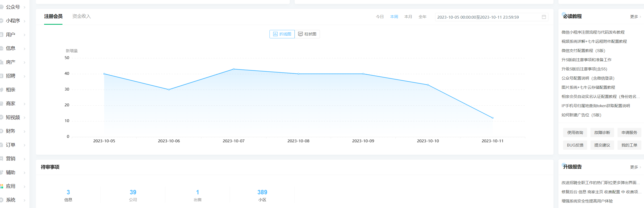Click the 系统 sidebar icon
This screenshot has width=644, height=208.
[1, 200]
